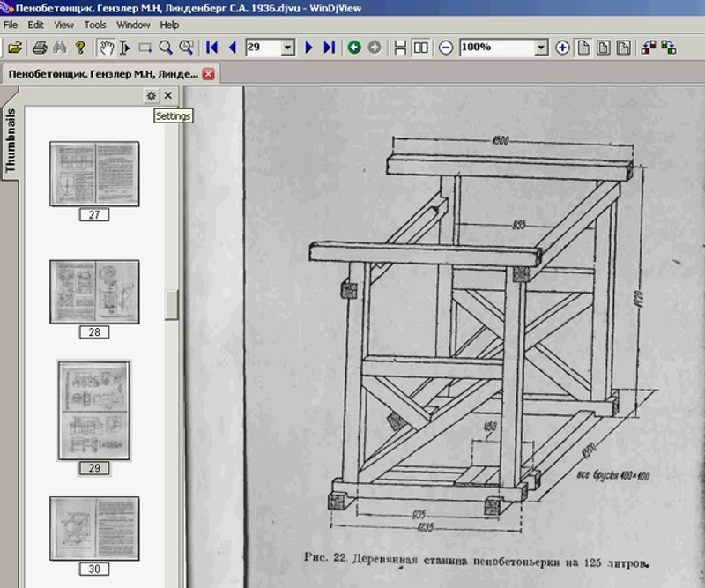This screenshot has height=588, width=705.
Task: Toggle facing pages layout mode
Action: pyautogui.click(x=421, y=48)
